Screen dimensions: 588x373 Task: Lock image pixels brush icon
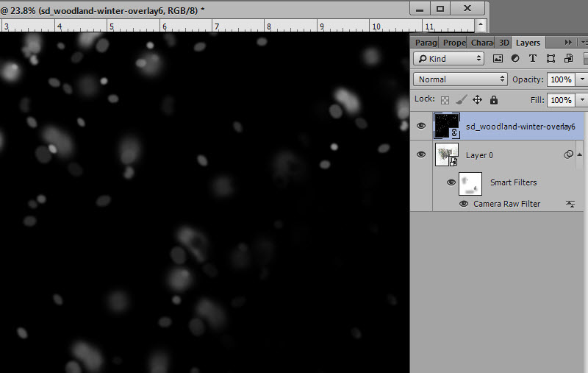(x=462, y=99)
